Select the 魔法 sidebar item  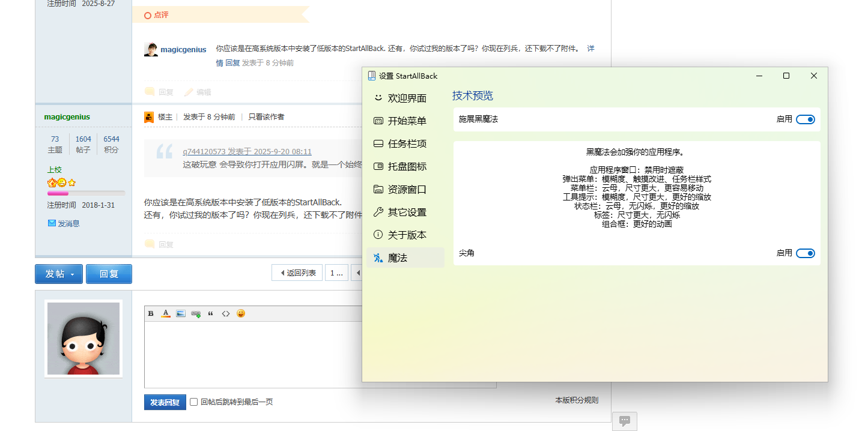click(x=405, y=258)
